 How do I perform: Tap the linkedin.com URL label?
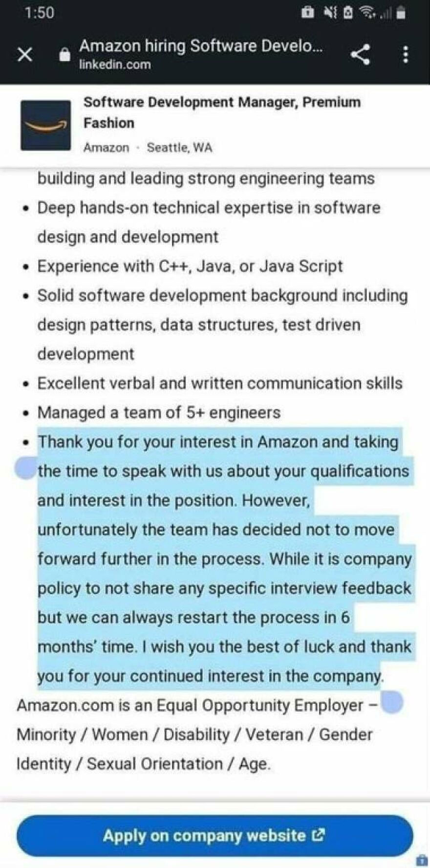[114, 64]
